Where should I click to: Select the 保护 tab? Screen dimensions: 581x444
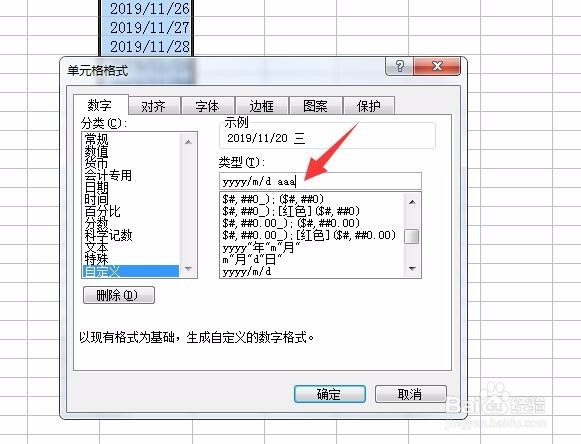[x=369, y=106]
